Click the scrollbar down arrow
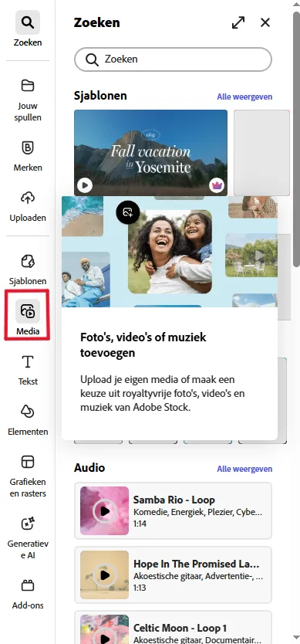 pos(296,638)
